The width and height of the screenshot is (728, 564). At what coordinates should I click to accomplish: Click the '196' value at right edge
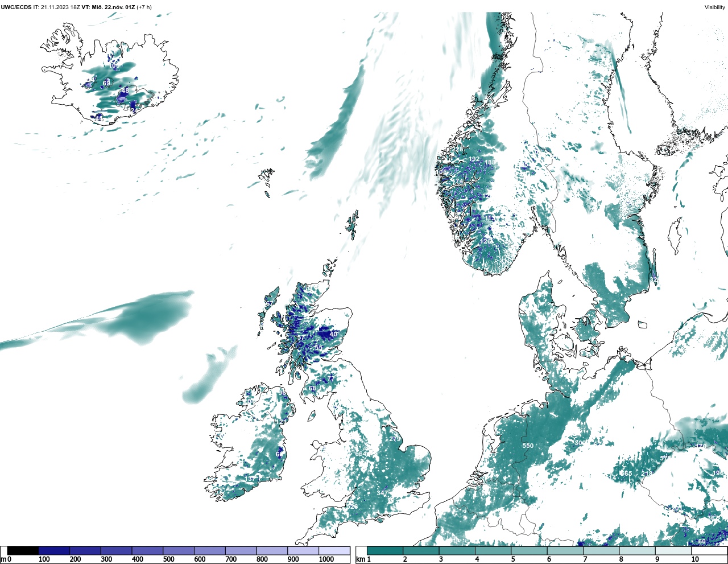[x=718, y=473]
